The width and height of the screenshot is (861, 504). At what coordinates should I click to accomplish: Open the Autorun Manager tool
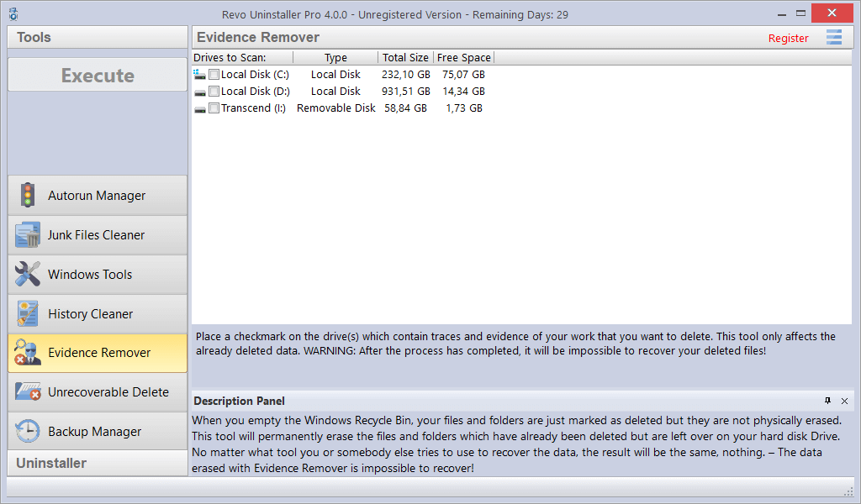[98, 195]
